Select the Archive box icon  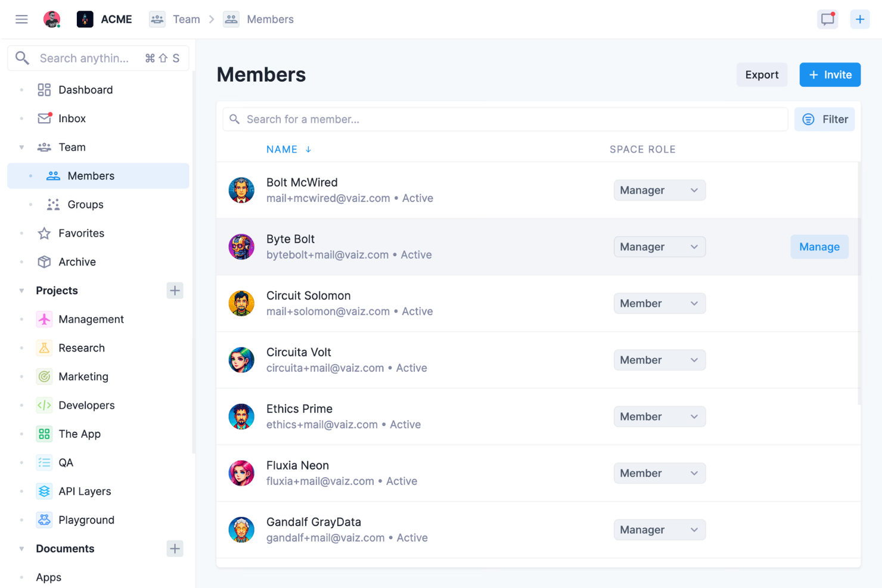[44, 262]
